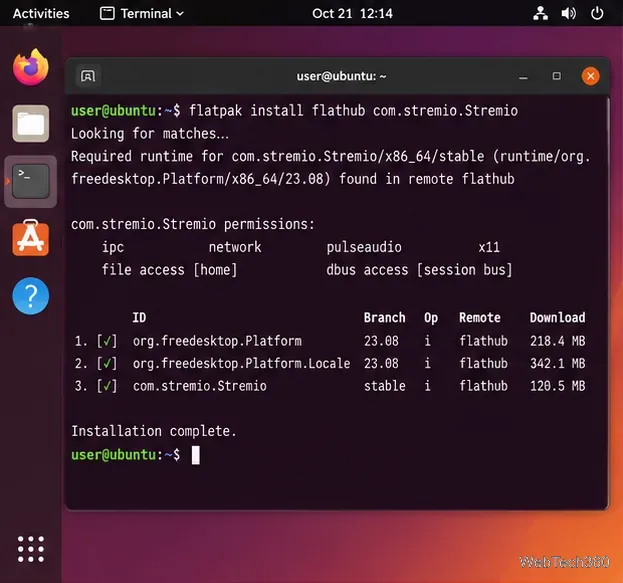Click the volume speaker icon in top bar
623x583 pixels.
[569, 14]
